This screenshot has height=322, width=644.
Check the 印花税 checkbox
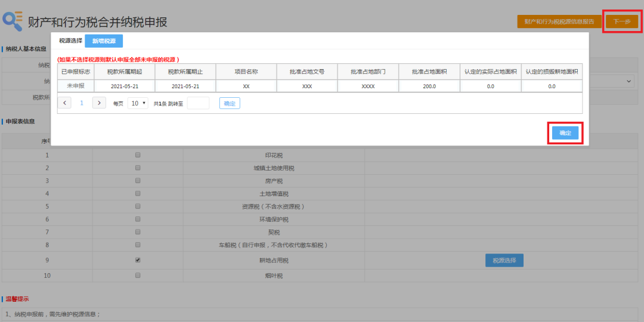pos(138,155)
